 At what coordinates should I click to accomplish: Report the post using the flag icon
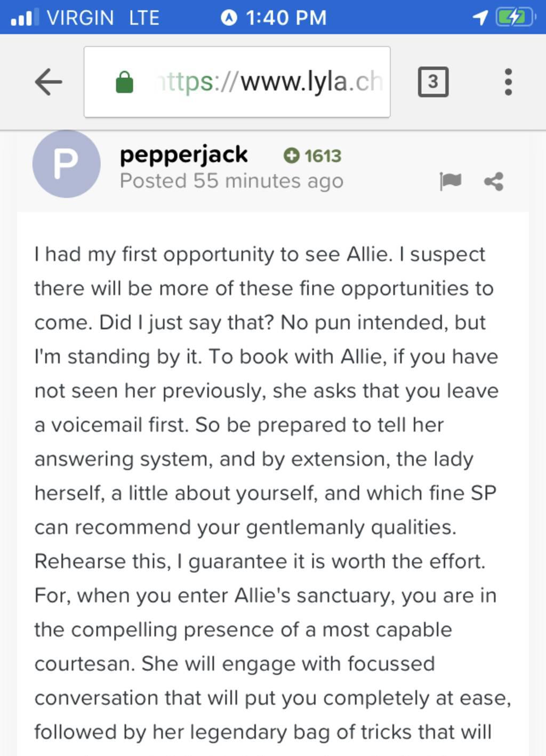coord(450,181)
